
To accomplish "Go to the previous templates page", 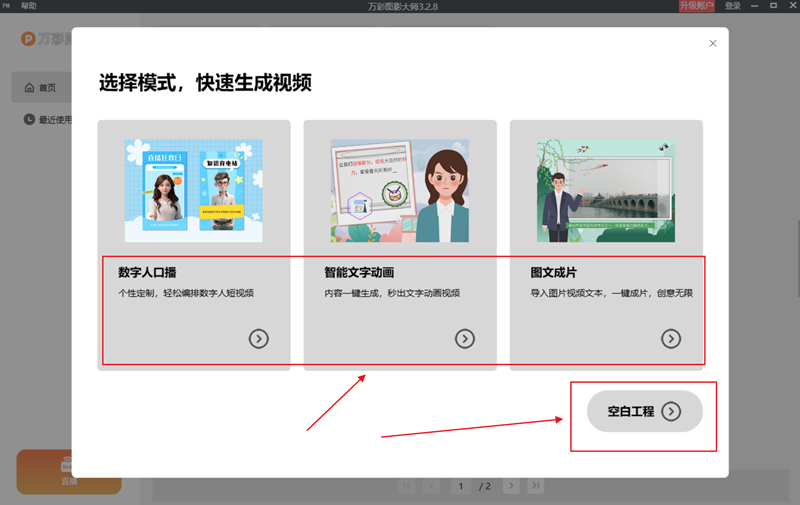I will pyautogui.click(x=432, y=486).
